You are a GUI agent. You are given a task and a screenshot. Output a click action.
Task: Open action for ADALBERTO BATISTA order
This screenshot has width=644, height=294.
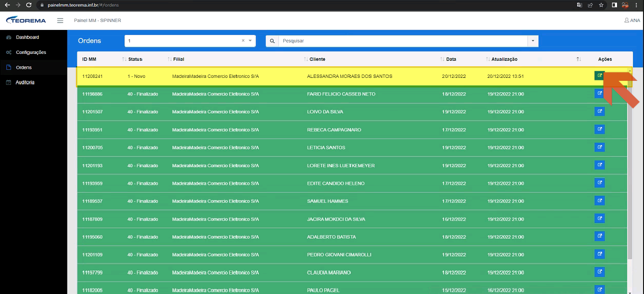[600, 236]
